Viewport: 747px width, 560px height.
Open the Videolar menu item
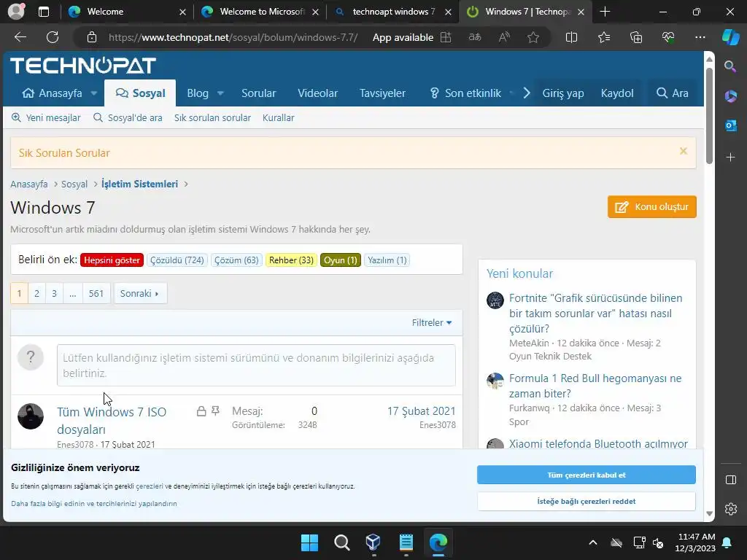click(318, 93)
